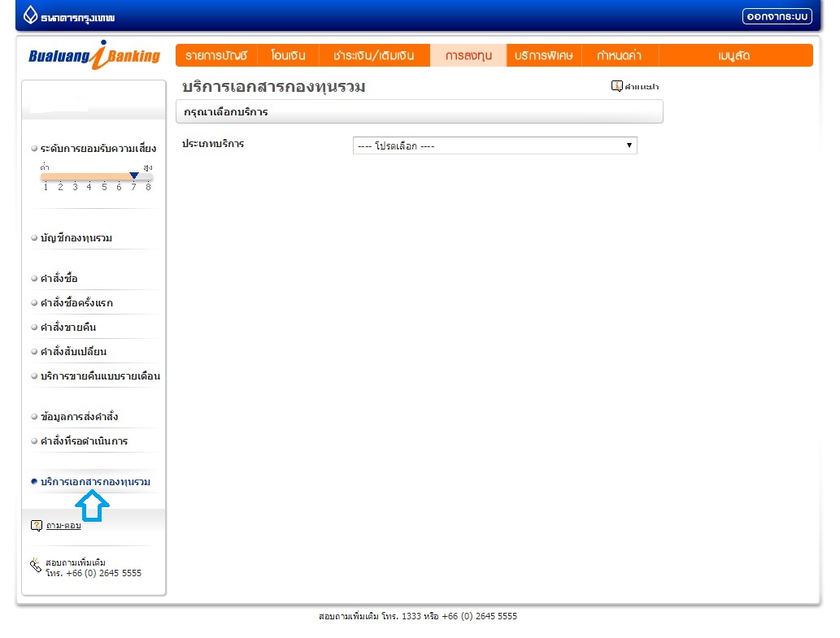Click the ถาม-ตอบ question mark icon

tap(37, 526)
